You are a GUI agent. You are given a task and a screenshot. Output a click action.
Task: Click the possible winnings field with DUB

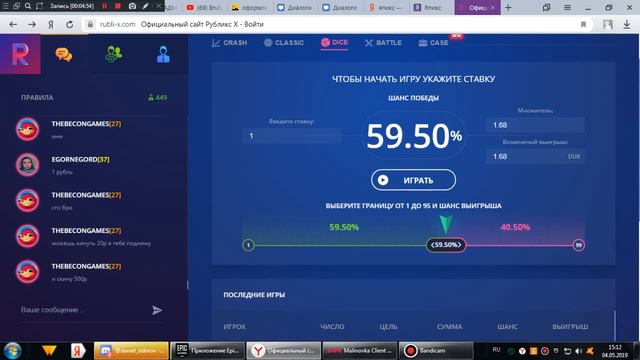tap(535, 156)
